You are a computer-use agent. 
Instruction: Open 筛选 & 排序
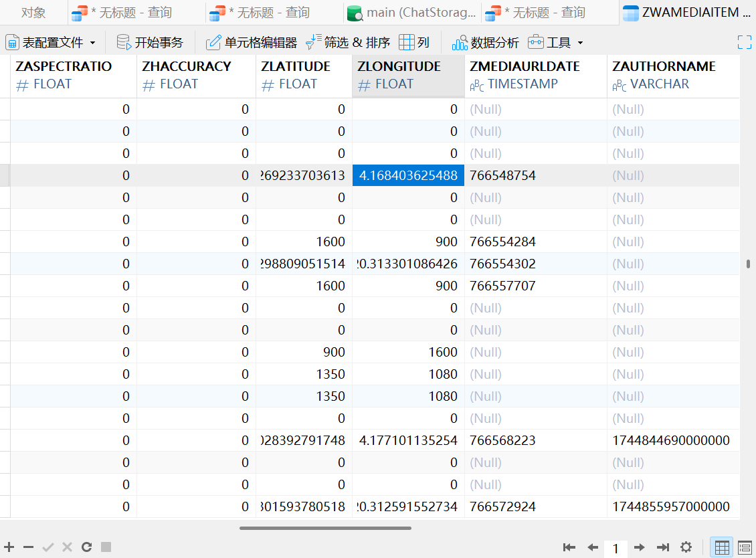click(x=348, y=42)
